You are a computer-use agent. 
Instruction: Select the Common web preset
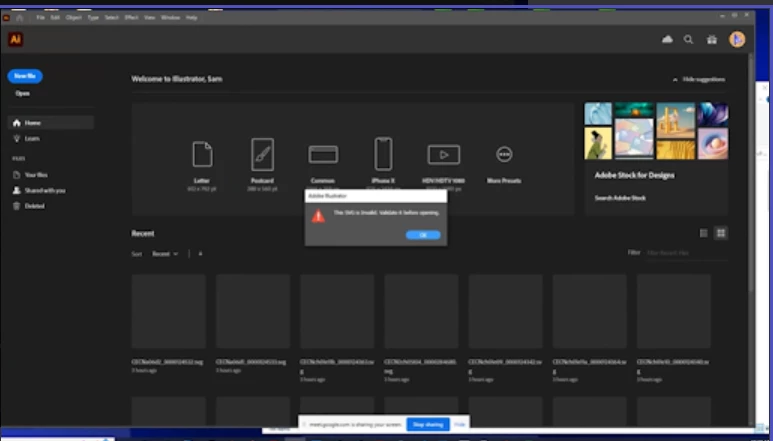pos(323,167)
